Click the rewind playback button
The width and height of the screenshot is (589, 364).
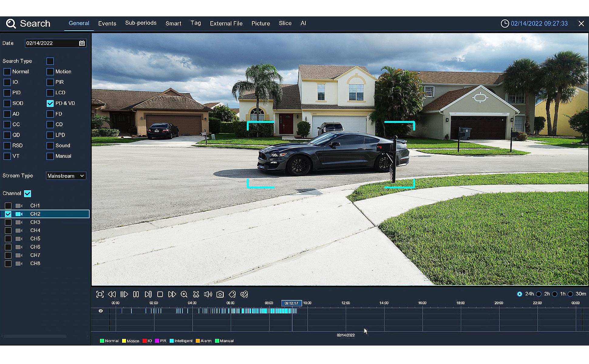[112, 294]
